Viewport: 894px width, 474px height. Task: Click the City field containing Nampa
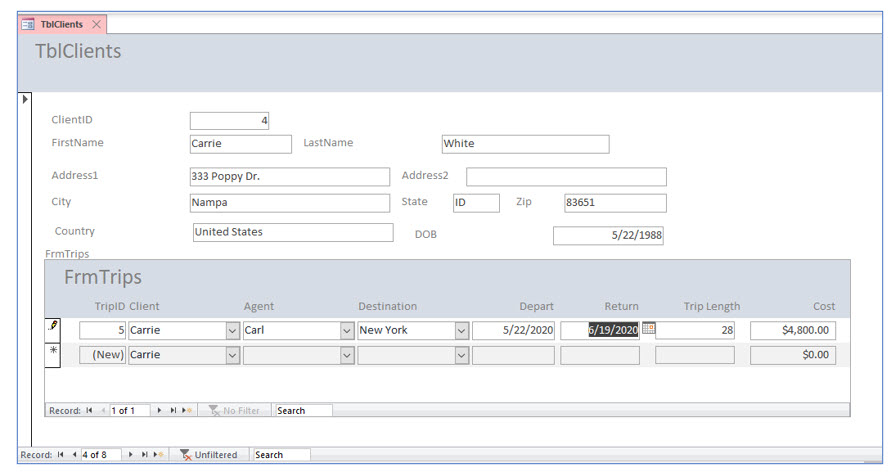point(290,203)
